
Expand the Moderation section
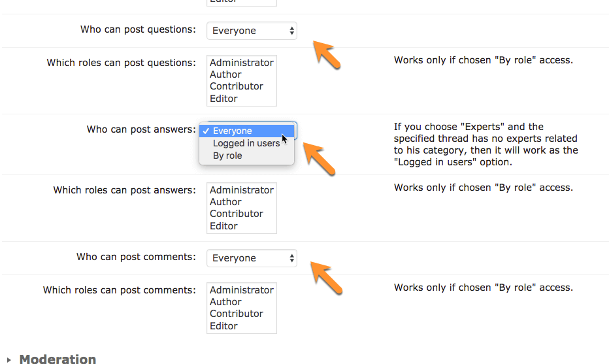(x=8, y=359)
